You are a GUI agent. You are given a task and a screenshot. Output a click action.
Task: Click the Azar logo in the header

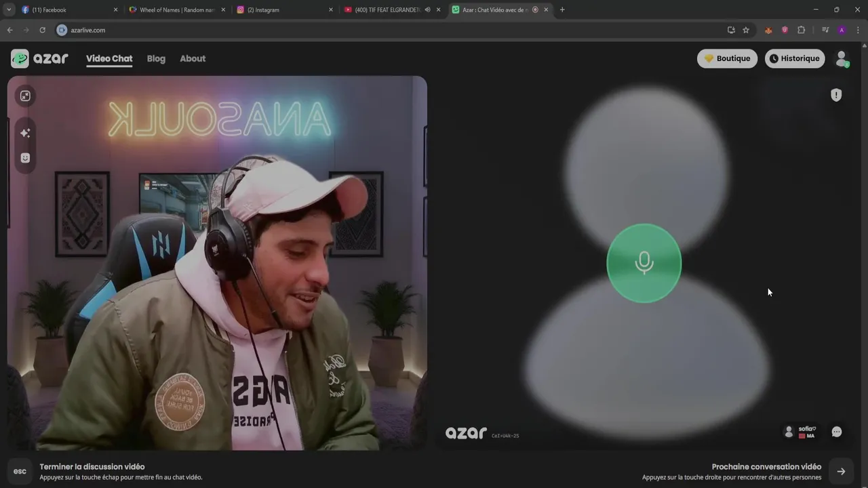[39, 58]
